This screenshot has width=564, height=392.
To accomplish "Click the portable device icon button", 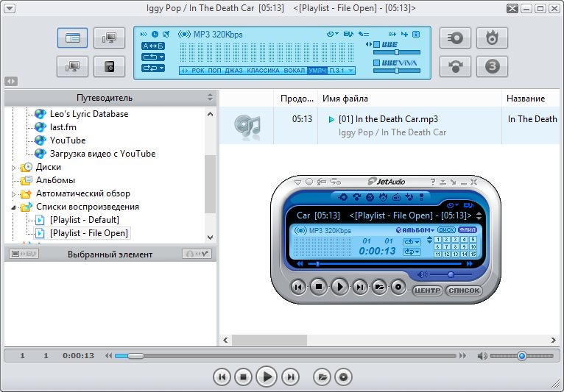I will coord(110,66).
